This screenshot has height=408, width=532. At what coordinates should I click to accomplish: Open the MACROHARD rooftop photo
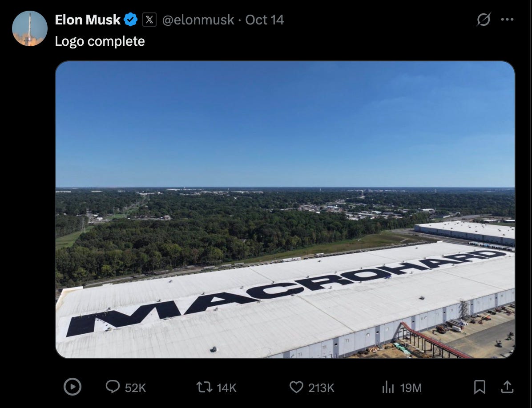coord(285,209)
